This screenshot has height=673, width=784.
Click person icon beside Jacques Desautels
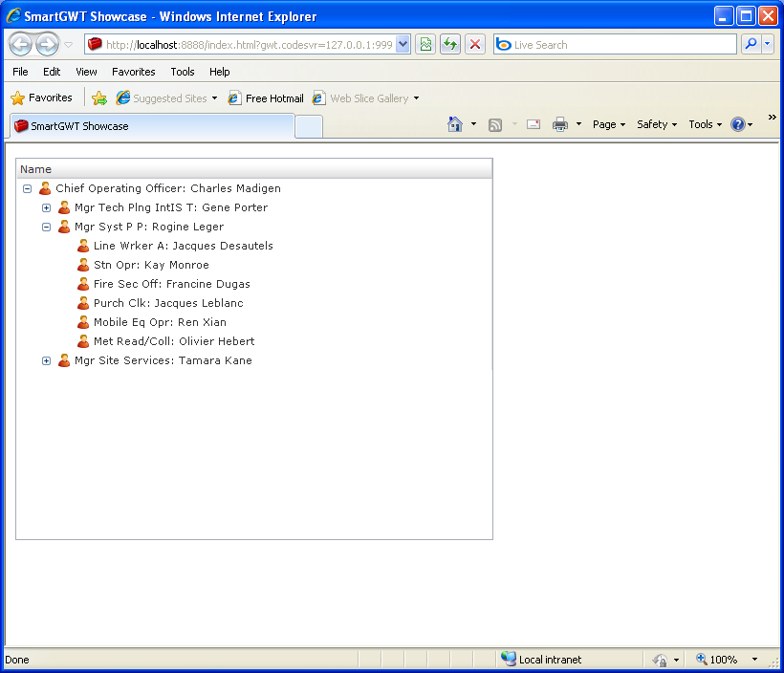[83, 246]
